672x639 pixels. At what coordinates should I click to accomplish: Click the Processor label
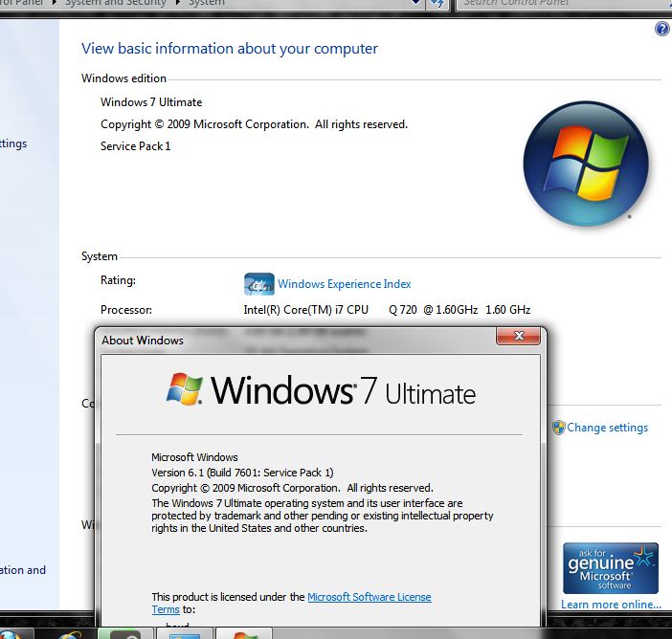(x=126, y=310)
